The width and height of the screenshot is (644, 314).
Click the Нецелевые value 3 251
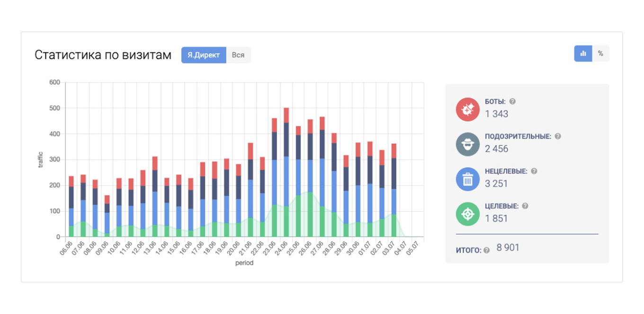click(x=496, y=184)
